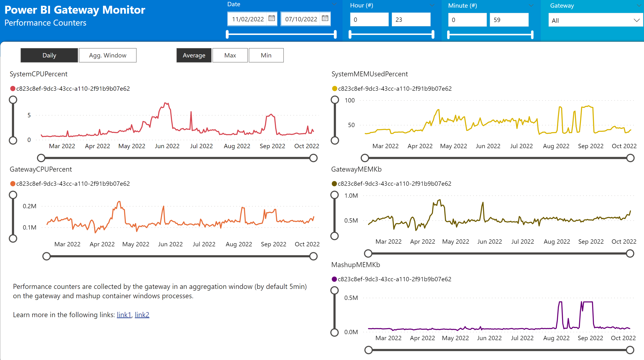Select the Daily granularity option
Screen dimensions: 644x360
[49, 55]
